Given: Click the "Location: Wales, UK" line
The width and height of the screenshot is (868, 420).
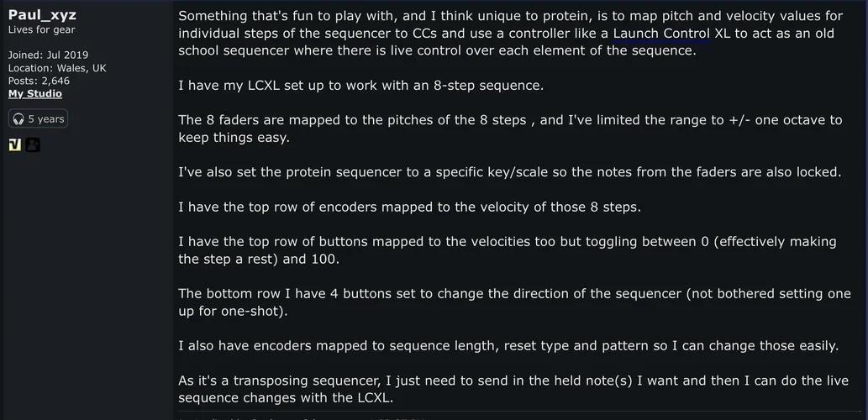Looking at the screenshot, I should tap(57, 68).
